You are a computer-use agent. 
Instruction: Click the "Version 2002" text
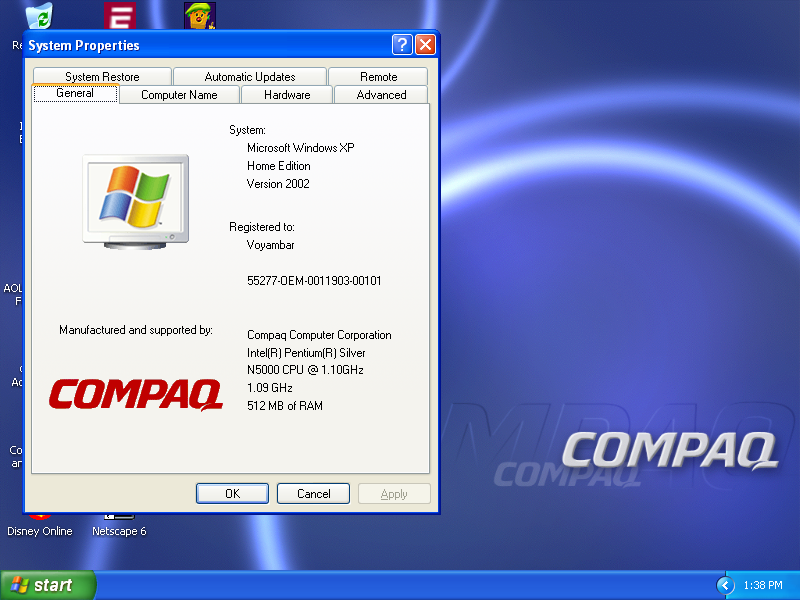click(x=278, y=184)
